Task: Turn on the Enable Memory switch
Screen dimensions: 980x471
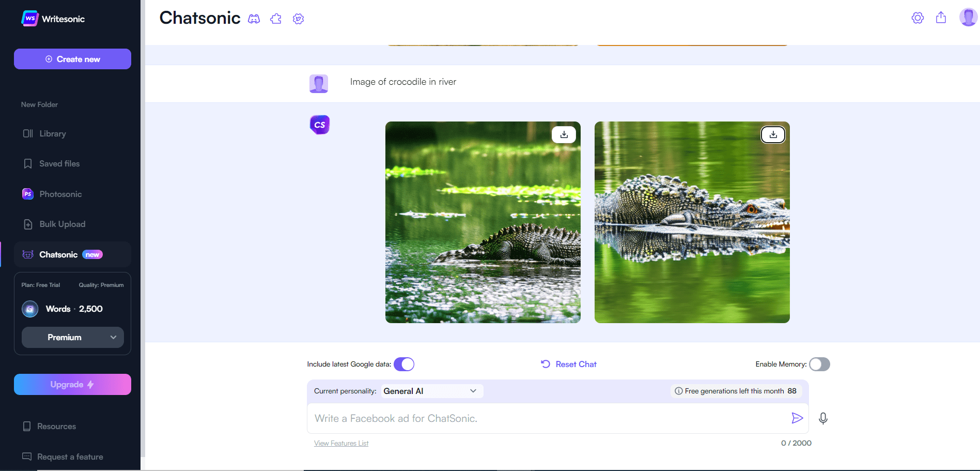Action: pos(819,364)
